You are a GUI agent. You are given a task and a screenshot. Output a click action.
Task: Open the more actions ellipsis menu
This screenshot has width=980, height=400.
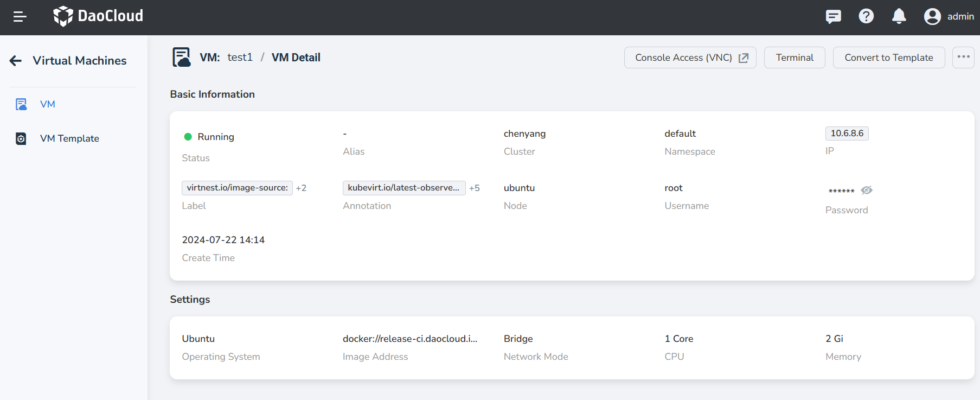pyautogui.click(x=963, y=57)
